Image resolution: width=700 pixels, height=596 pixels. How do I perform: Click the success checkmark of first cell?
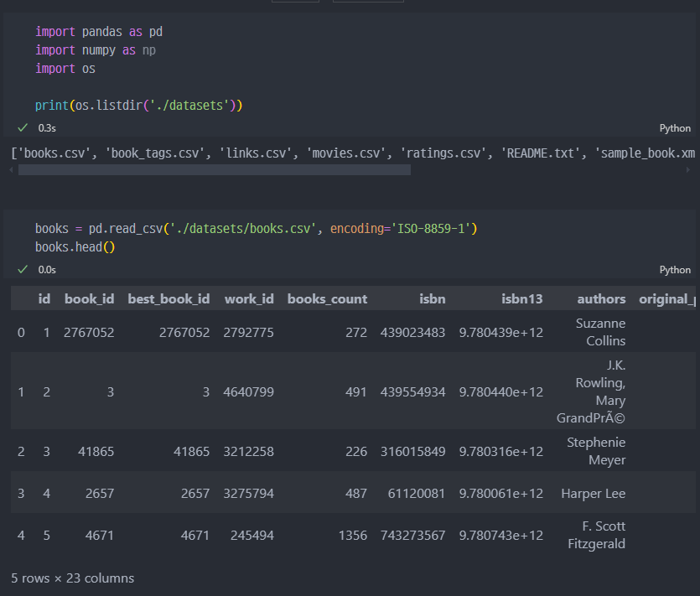pyautogui.click(x=23, y=128)
